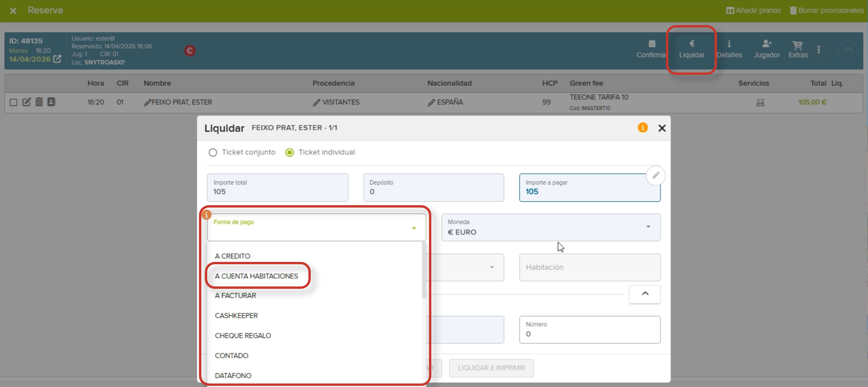Collapse section with the up chevron button
Image resolution: width=868 pixels, height=387 pixels.
tap(644, 294)
